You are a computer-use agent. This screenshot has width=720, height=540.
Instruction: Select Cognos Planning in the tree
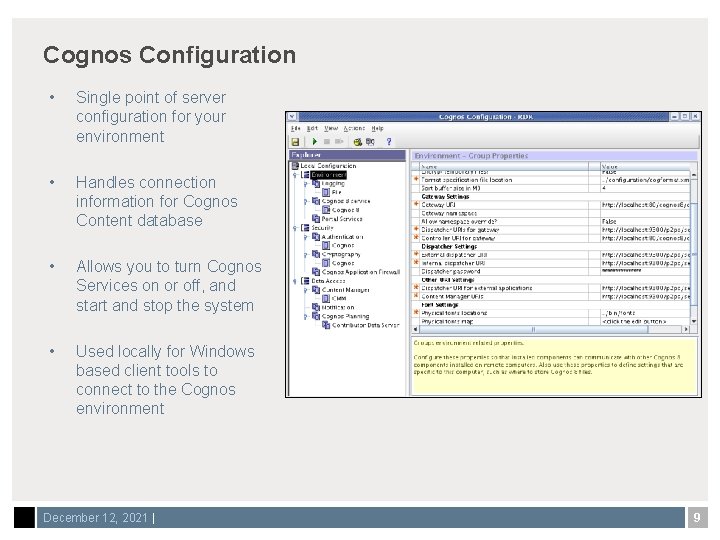pos(345,316)
